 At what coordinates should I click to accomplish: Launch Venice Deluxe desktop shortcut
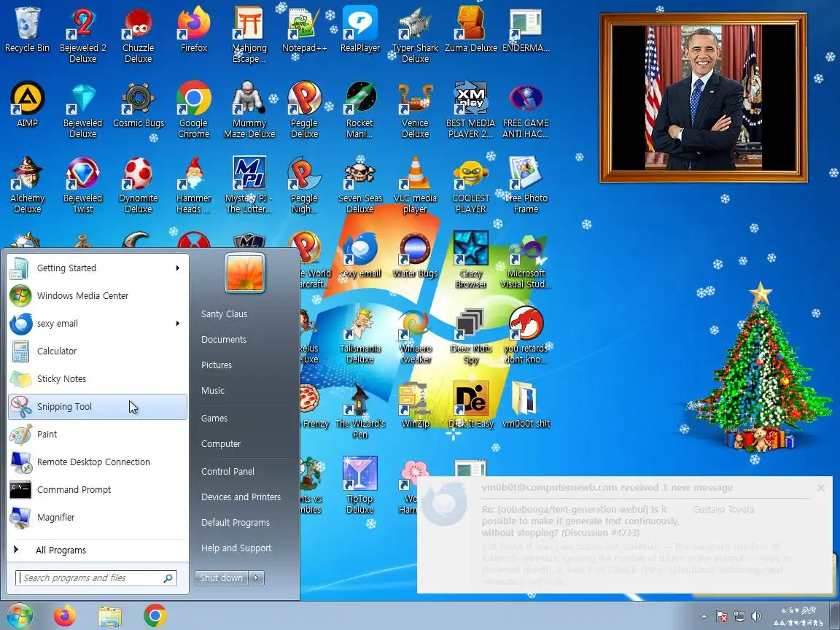415,110
